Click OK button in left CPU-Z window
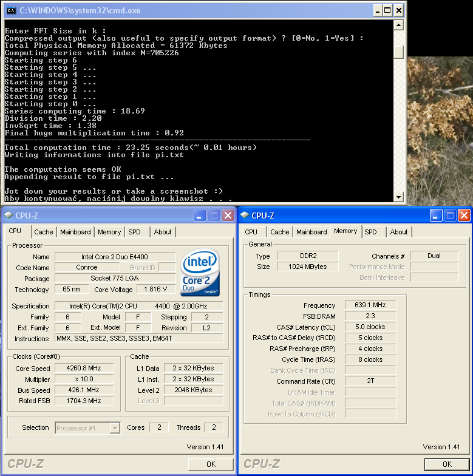The height and width of the screenshot is (476, 473). pos(211,464)
